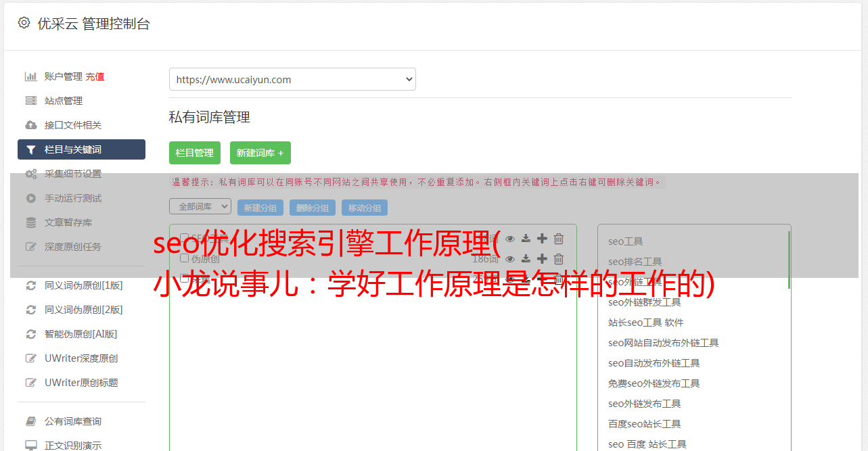Click the monitor icon for 正文识别演示
868x451 pixels.
click(x=30, y=446)
